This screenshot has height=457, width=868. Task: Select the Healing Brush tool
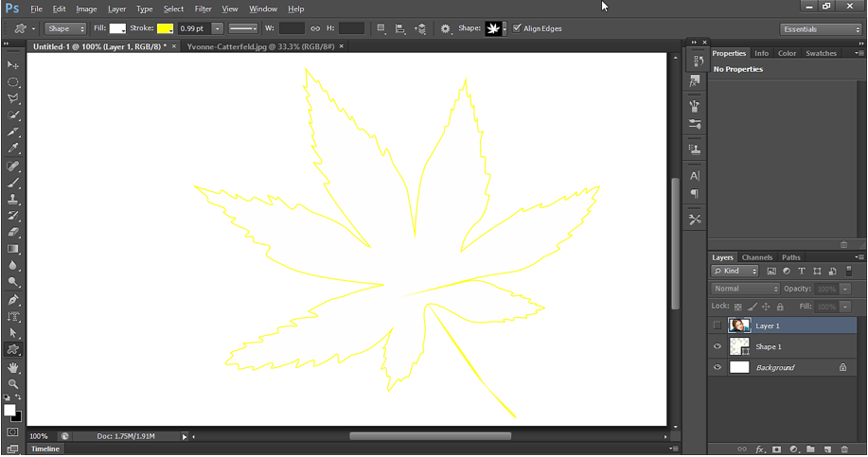(x=12, y=166)
